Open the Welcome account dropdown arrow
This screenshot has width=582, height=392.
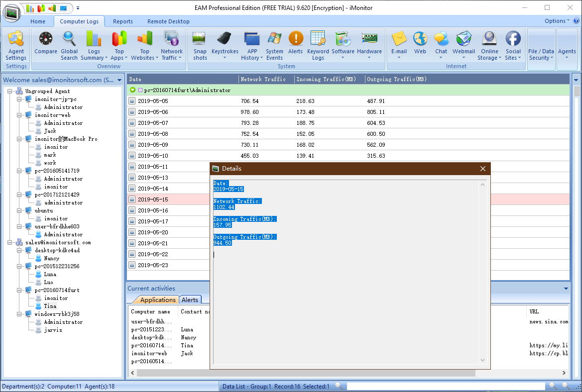[x=119, y=80]
